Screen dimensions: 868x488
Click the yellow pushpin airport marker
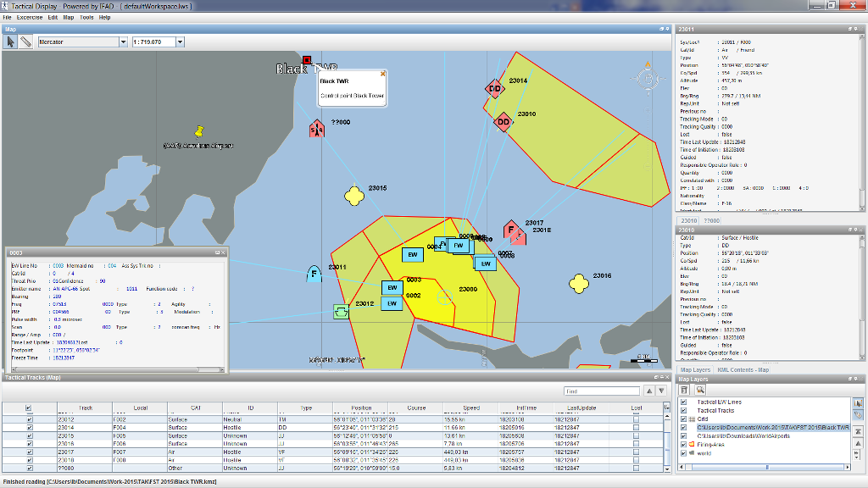click(x=200, y=131)
